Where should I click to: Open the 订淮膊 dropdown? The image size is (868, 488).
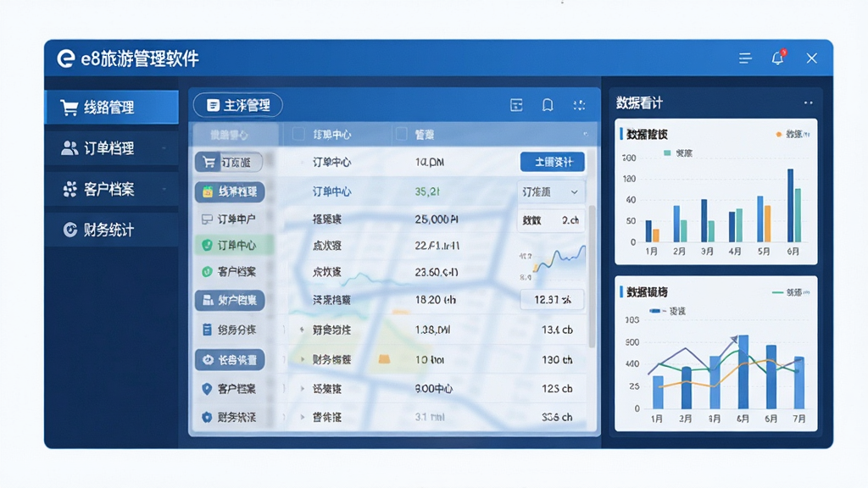point(551,192)
